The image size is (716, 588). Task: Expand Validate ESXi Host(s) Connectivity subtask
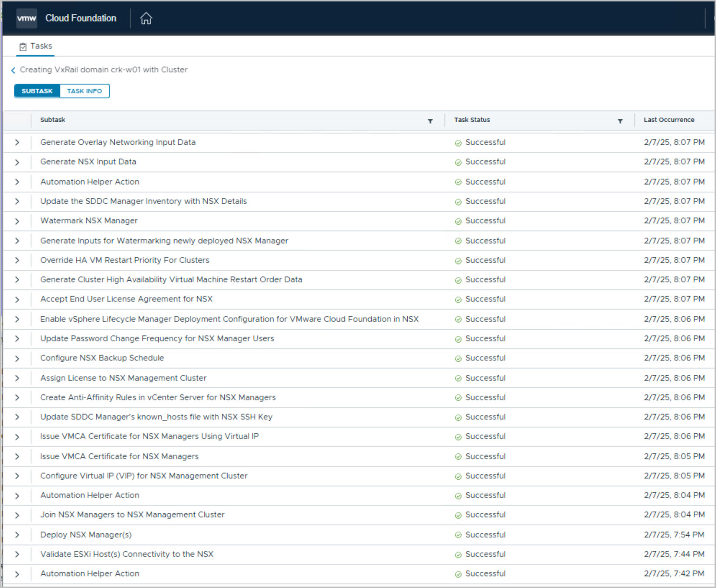[17, 554]
